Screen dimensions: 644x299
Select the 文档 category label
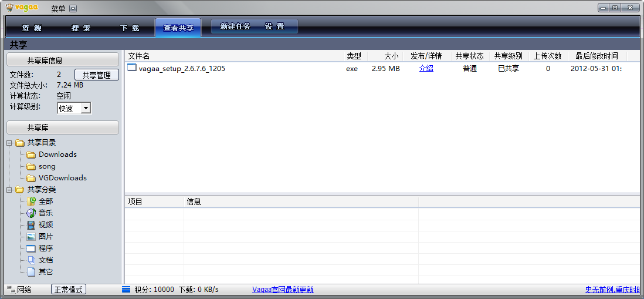coord(46,260)
